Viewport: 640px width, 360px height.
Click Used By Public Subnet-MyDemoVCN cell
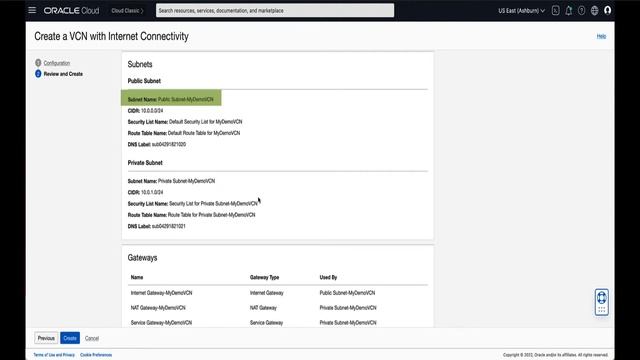pyautogui.click(x=347, y=293)
